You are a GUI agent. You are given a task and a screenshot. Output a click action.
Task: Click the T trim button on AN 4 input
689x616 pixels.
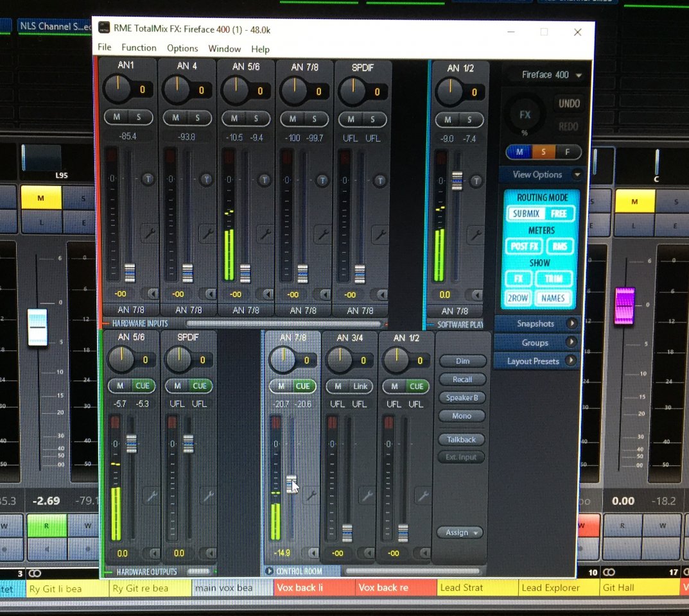point(206,179)
